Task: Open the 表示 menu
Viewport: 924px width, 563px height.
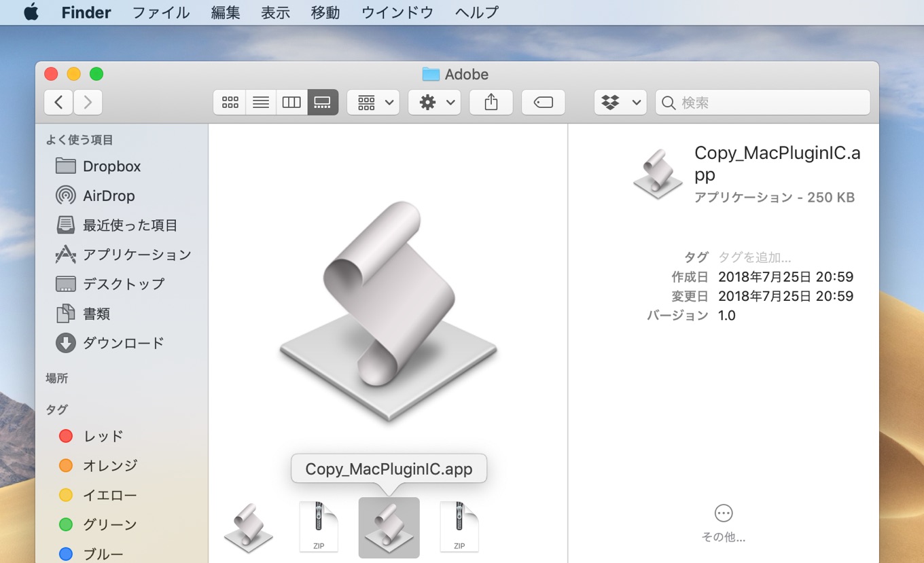Action: (x=275, y=12)
